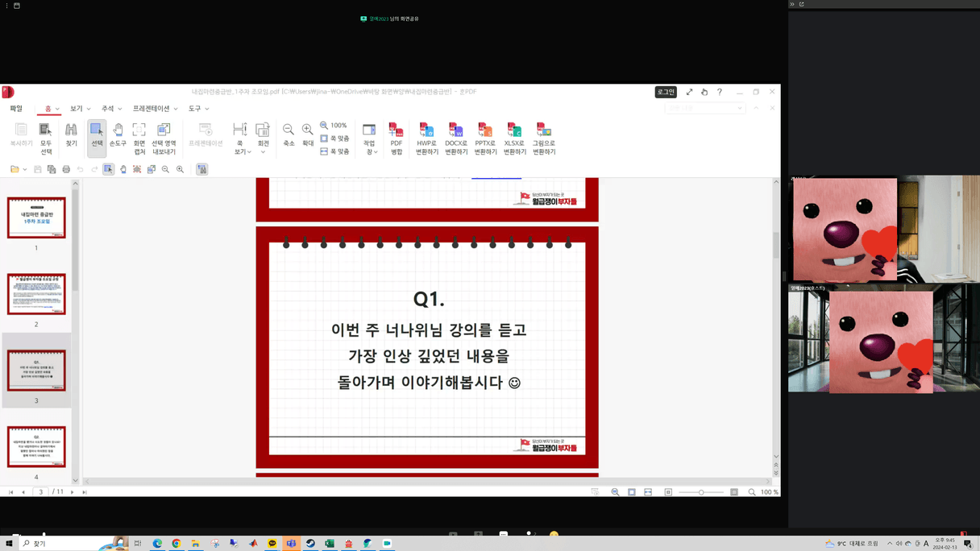Convert to DOCX with DOCX로 변환하기

click(456, 138)
